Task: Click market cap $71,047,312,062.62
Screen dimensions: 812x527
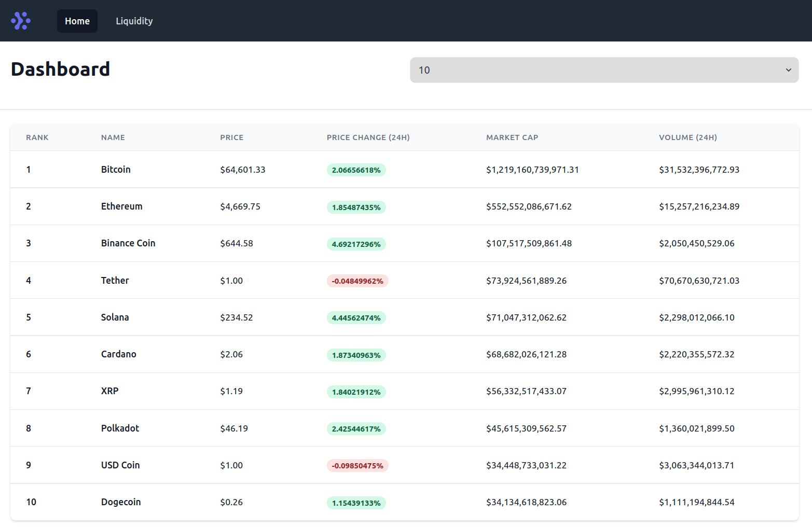Action: pyautogui.click(x=526, y=317)
